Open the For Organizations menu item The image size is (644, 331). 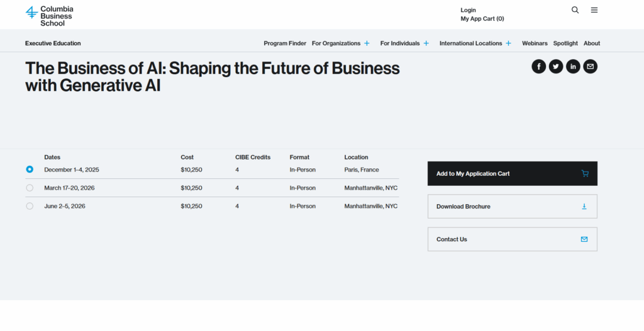point(336,43)
